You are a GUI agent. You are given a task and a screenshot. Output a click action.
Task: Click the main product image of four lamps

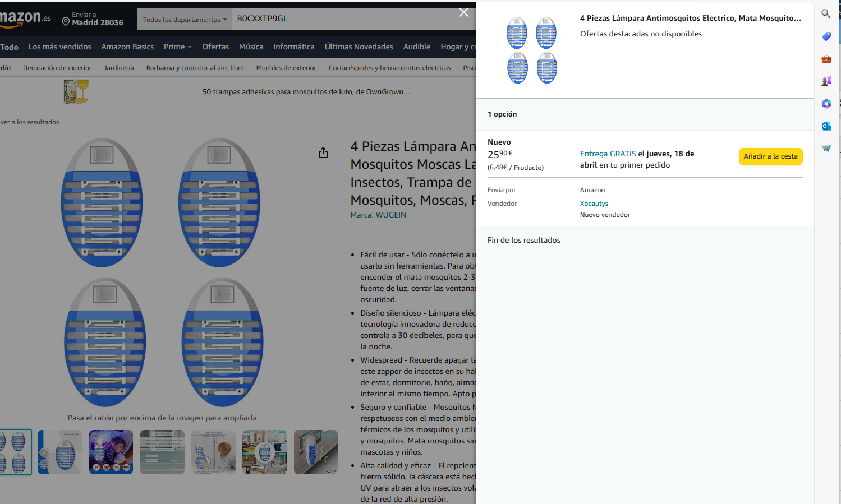click(x=162, y=272)
